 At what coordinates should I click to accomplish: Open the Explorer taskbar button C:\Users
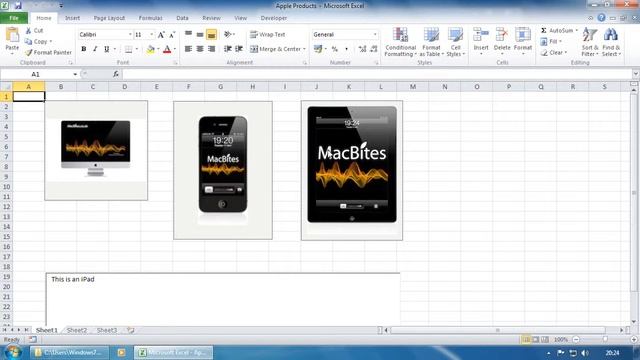click(x=69, y=352)
